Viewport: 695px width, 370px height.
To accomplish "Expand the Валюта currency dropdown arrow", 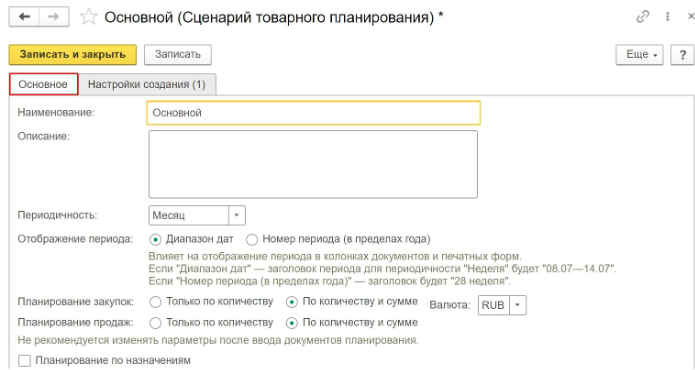I will [518, 305].
